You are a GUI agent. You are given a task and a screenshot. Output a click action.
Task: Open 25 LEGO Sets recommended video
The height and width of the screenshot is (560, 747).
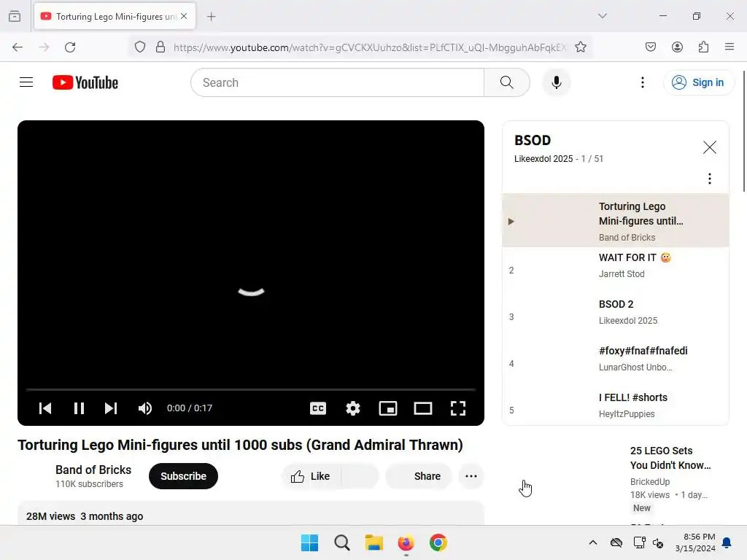click(x=670, y=458)
